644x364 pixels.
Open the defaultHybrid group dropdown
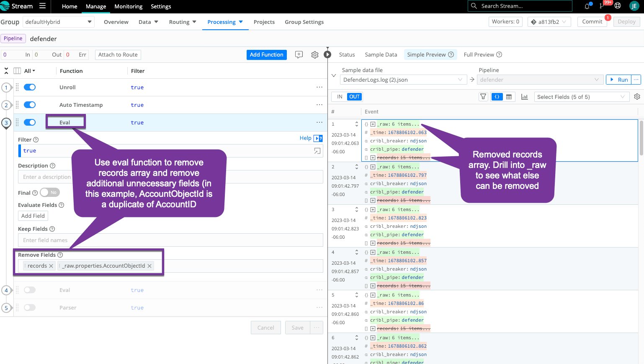pyautogui.click(x=58, y=22)
